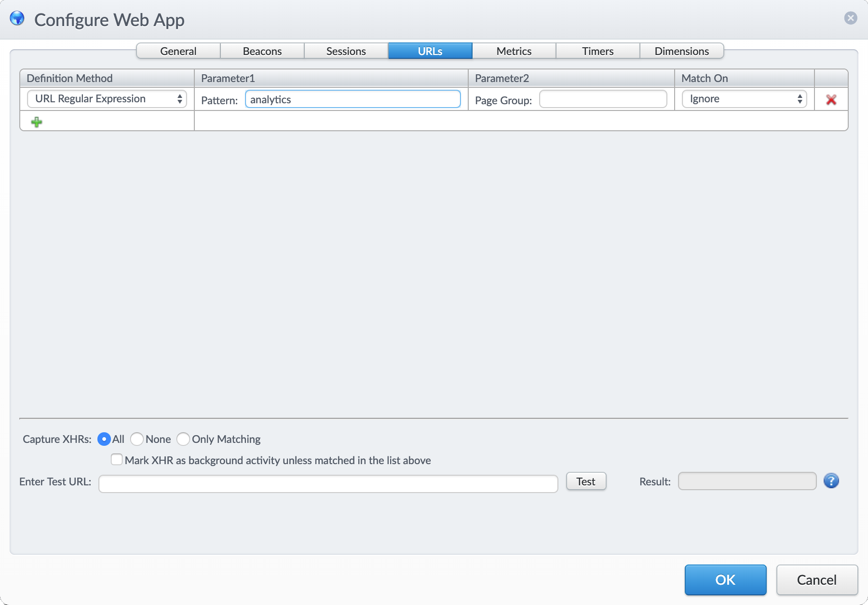Click the globe icon beside Configure Web App
The width and height of the screenshot is (868, 605).
click(17, 19)
